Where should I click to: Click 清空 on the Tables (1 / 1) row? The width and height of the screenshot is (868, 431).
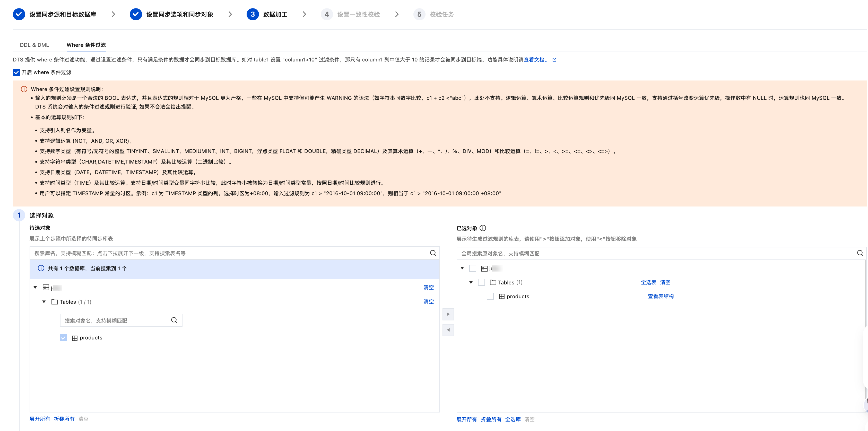(429, 302)
